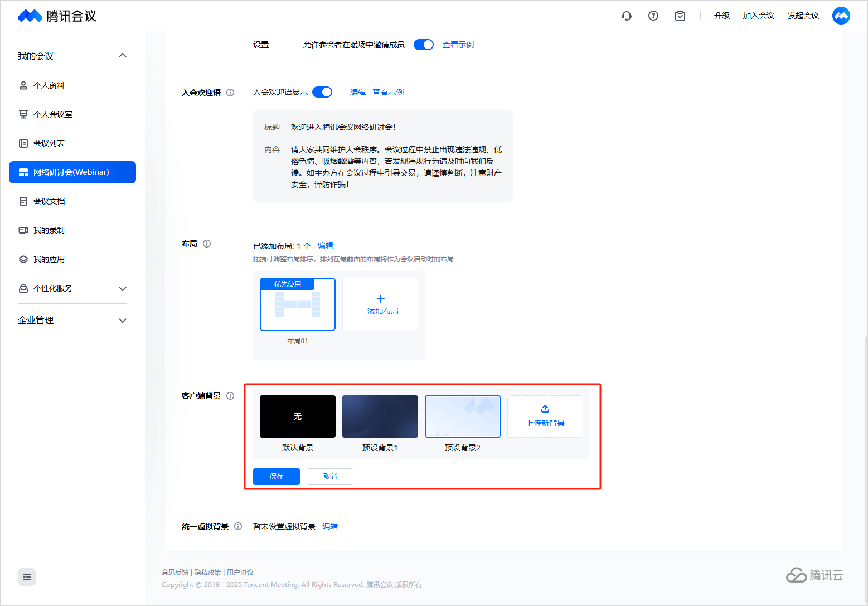Expand 企业管理 chevron
This screenshot has width=868, height=606.
[x=123, y=320]
